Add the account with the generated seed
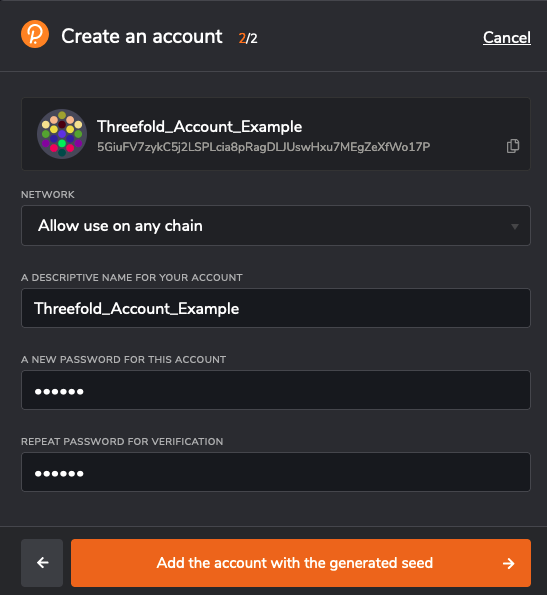Screen dimensions: 547x595 301,563
